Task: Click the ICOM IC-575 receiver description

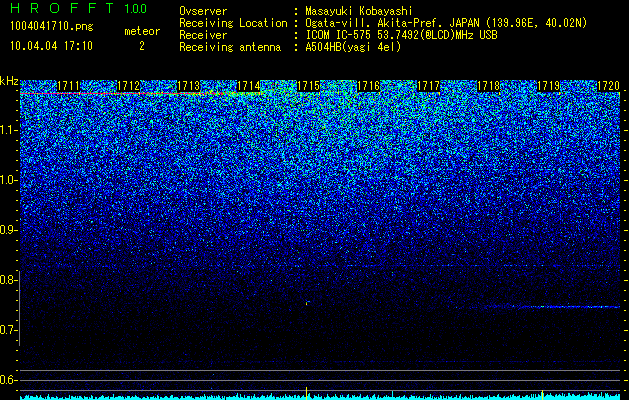Action: [401, 35]
